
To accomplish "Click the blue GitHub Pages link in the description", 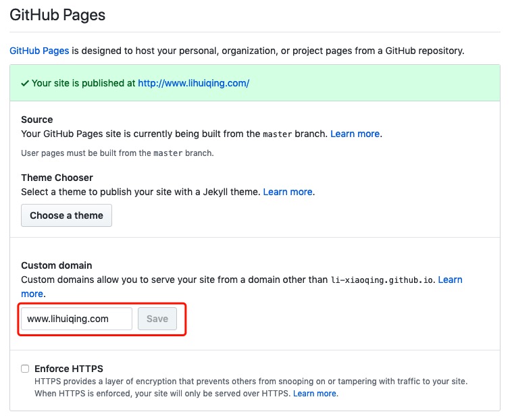I will tap(39, 51).
